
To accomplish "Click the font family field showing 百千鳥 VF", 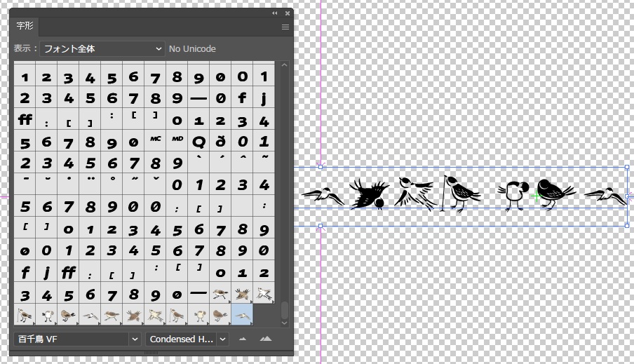I will (x=70, y=339).
